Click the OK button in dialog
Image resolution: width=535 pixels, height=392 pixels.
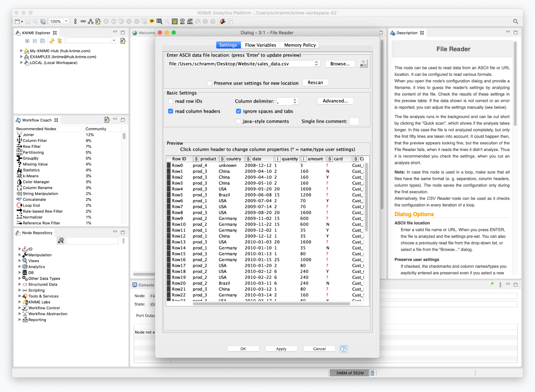point(243,349)
